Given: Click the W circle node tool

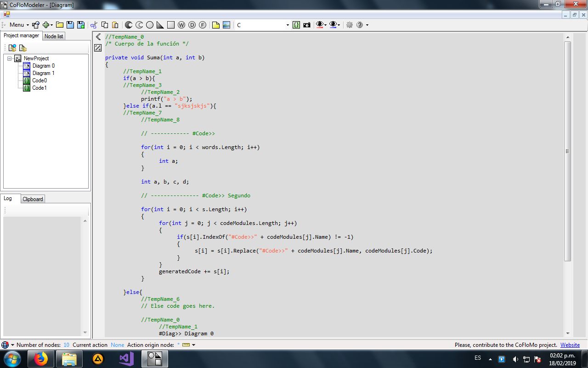Looking at the screenshot, I should click(x=181, y=25).
